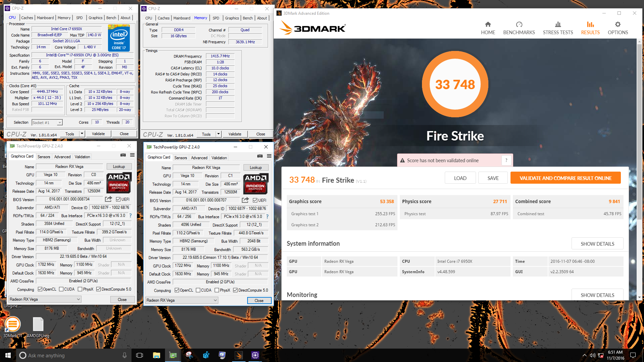The width and height of the screenshot is (644, 362).
Task: Click LOAD button in 3DMark
Action: coord(460,178)
